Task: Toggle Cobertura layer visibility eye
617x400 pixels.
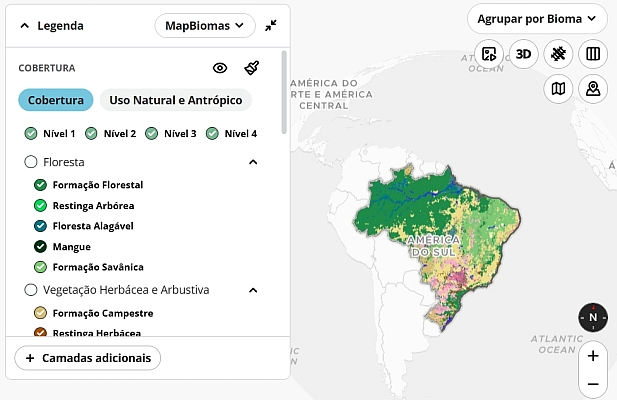Action: [x=221, y=68]
